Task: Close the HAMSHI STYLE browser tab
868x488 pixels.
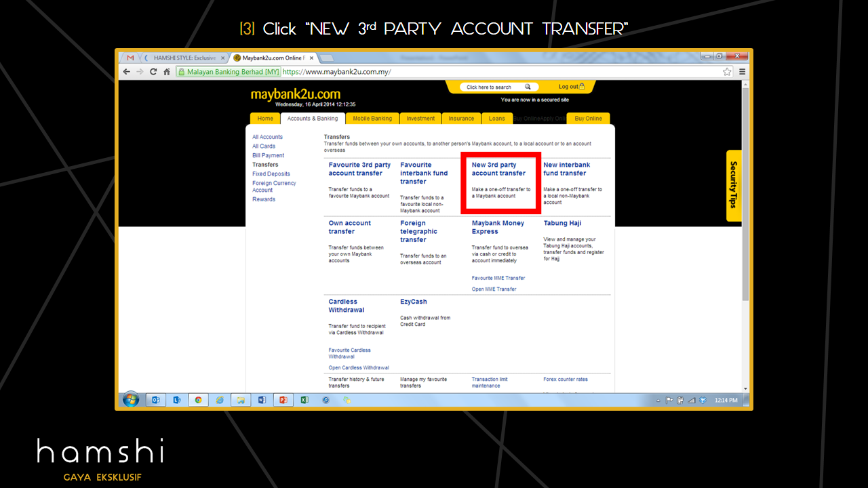Action: coord(222,58)
